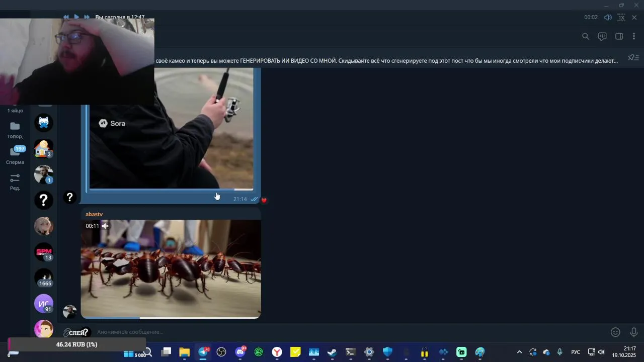Open the SPM chat with badge 13
Screen dimensions: 644x362
[44, 252]
